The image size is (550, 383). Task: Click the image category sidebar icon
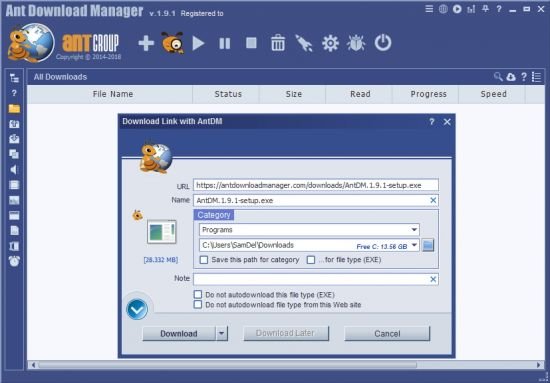[14, 200]
